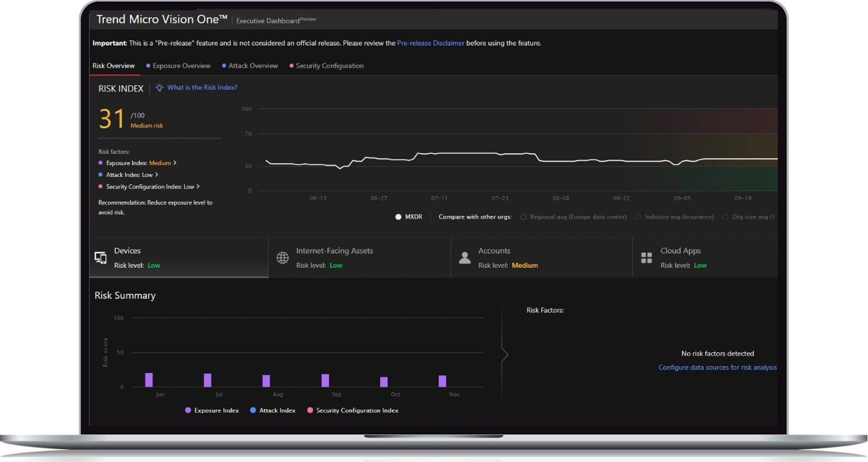Select the Devices risk card
The width and height of the screenshot is (868, 462).
(x=179, y=257)
